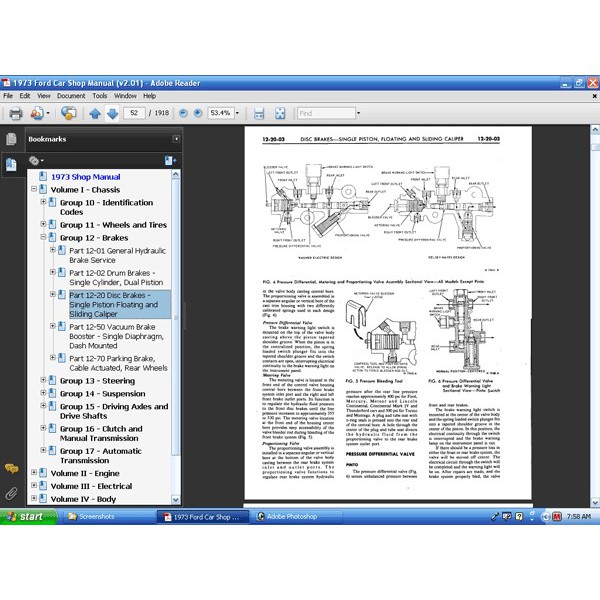Viewport: 600px width, 600px height.
Task: Click the 1973 Ford Car Shop taskbar button
Action: pyautogui.click(x=203, y=517)
